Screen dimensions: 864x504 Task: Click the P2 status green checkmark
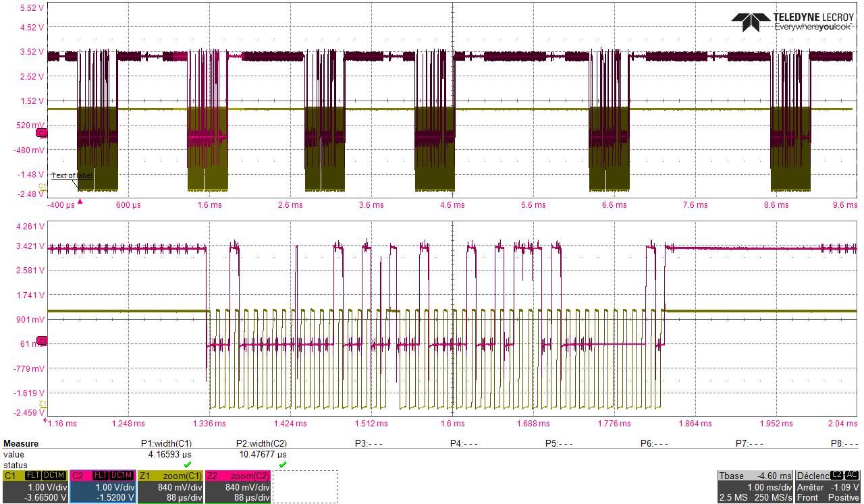(x=283, y=465)
